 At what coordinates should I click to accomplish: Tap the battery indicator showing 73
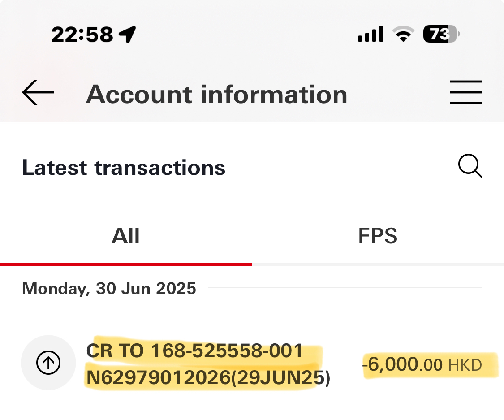441,34
